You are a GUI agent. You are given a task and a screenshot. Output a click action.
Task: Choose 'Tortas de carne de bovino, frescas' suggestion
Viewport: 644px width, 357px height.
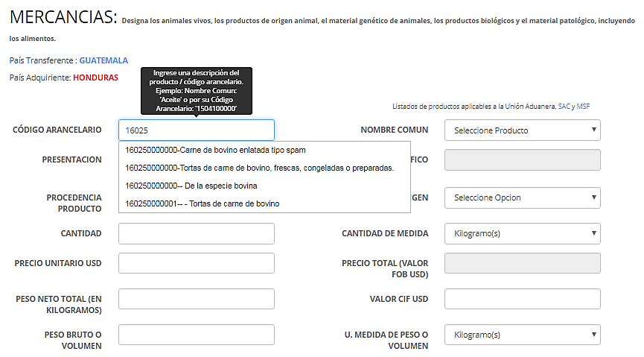(264, 168)
